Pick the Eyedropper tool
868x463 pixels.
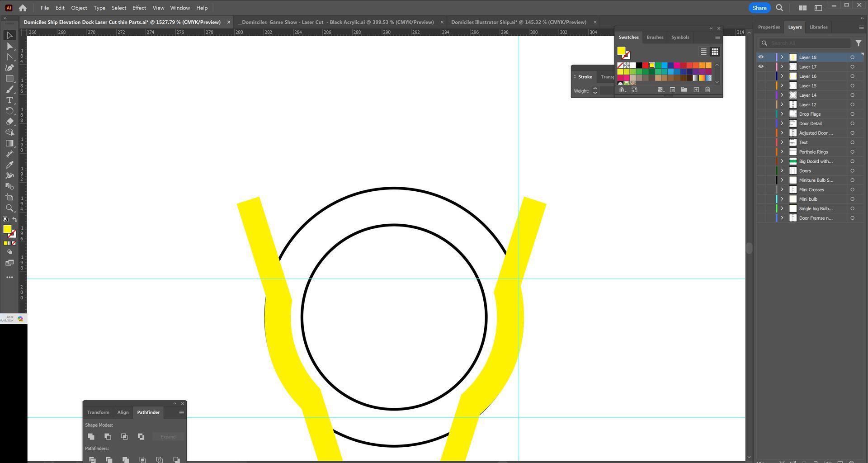click(x=9, y=165)
